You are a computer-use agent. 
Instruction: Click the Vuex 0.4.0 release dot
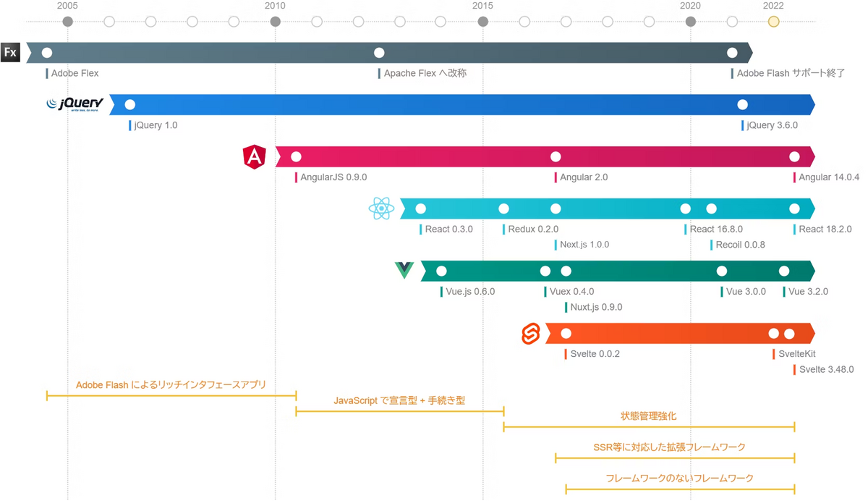pos(545,271)
